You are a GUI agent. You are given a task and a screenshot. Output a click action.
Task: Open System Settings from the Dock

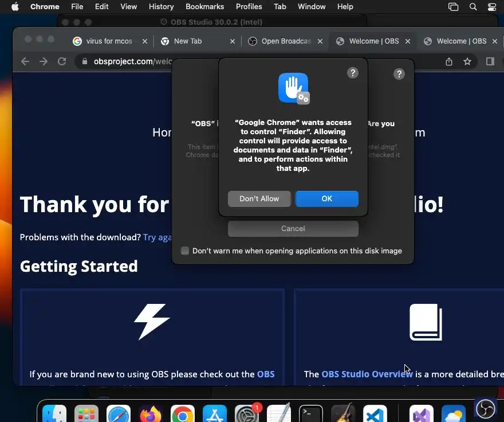[x=247, y=413]
